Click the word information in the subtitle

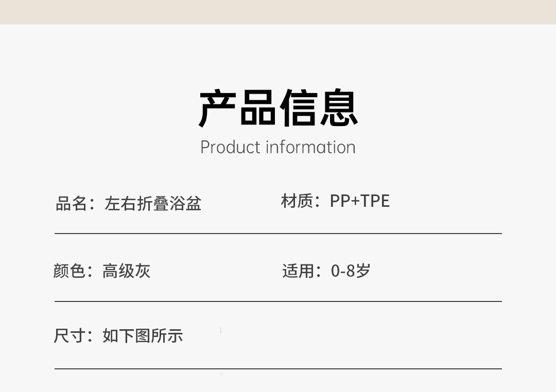[x=310, y=147]
